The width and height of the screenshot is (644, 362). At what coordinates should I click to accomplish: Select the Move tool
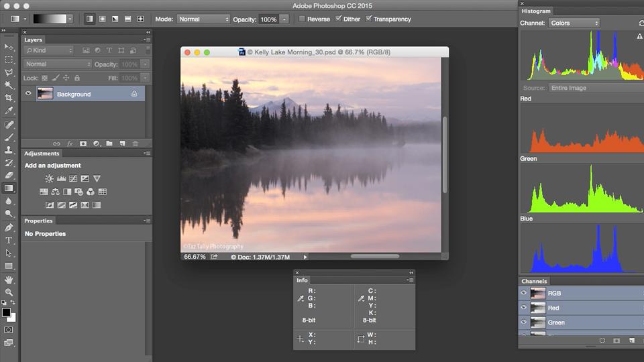coord(9,47)
